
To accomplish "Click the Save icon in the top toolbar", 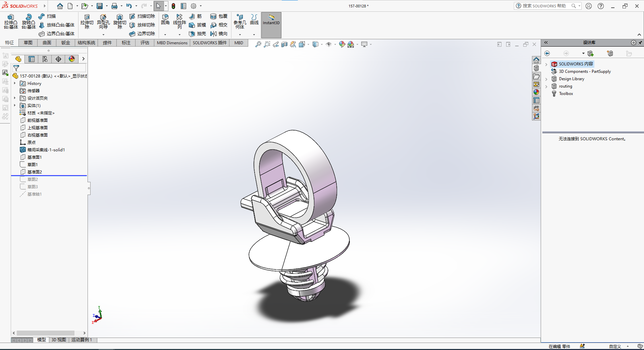I will 100,6.
